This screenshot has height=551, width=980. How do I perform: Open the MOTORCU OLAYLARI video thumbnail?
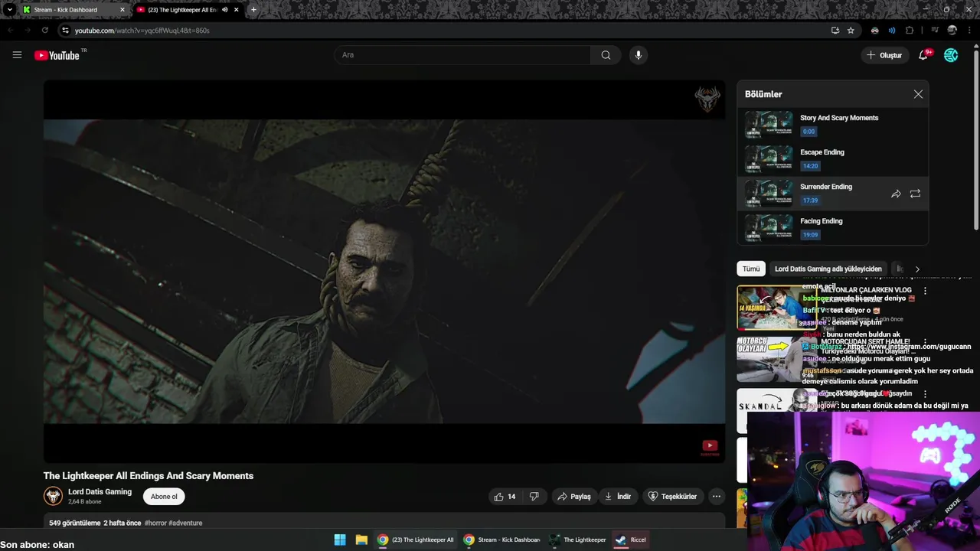coord(776,358)
